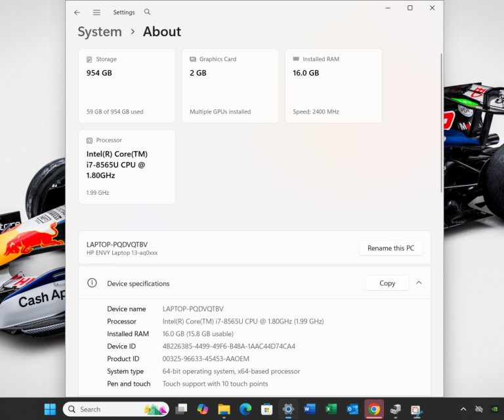Open the hamburger navigation menu
The height and width of the screenshot is (420, 504).
(x=96, y=12)
